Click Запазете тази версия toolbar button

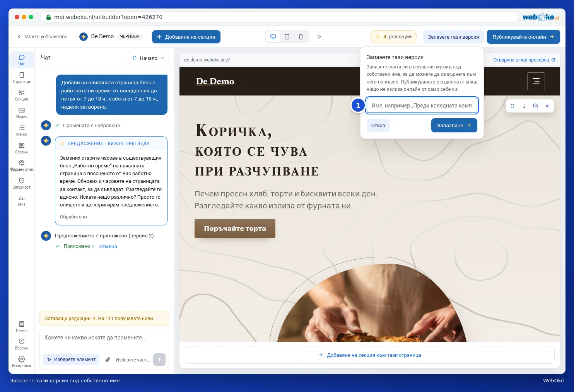point(453,37)
